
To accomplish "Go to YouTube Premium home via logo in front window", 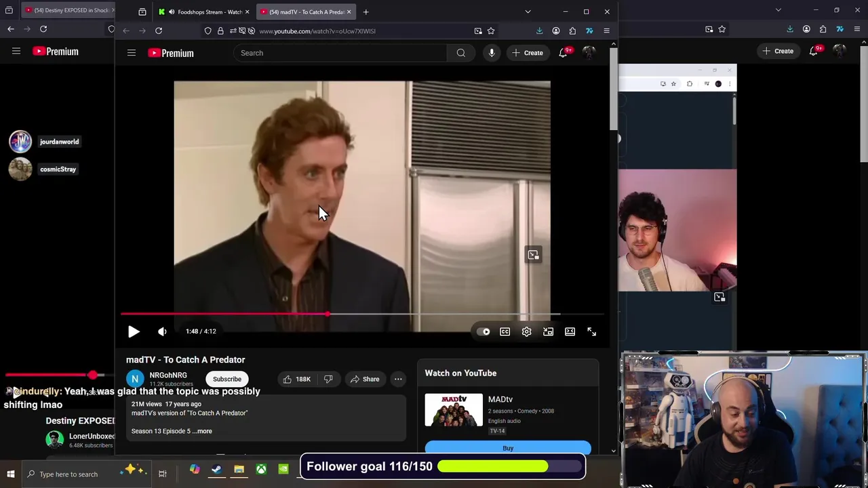I will [x=171, y=53].
